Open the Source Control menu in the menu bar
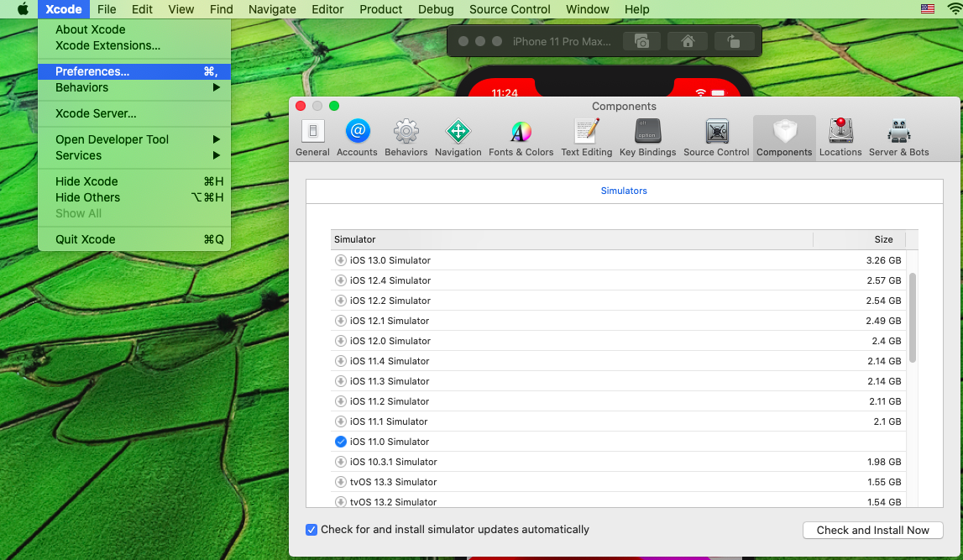The image size is (963, 560). pos(510,9)
